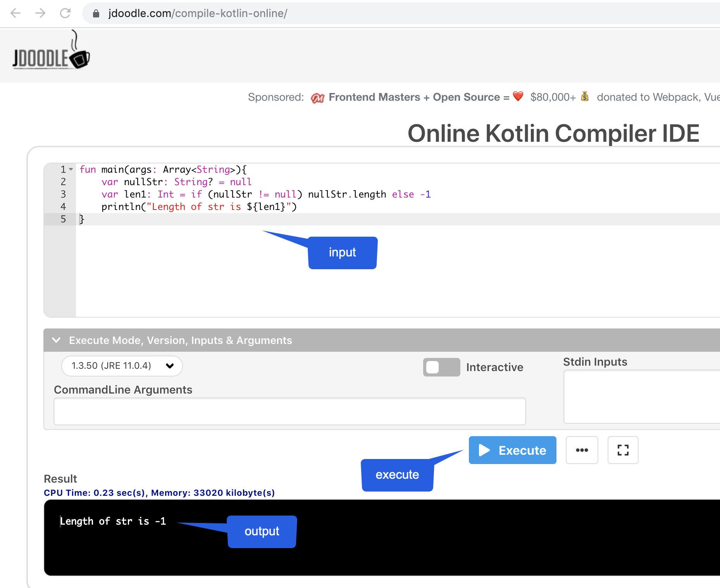
Task: Open the more options ellipsis menu
Action: [x=582, y=450]
